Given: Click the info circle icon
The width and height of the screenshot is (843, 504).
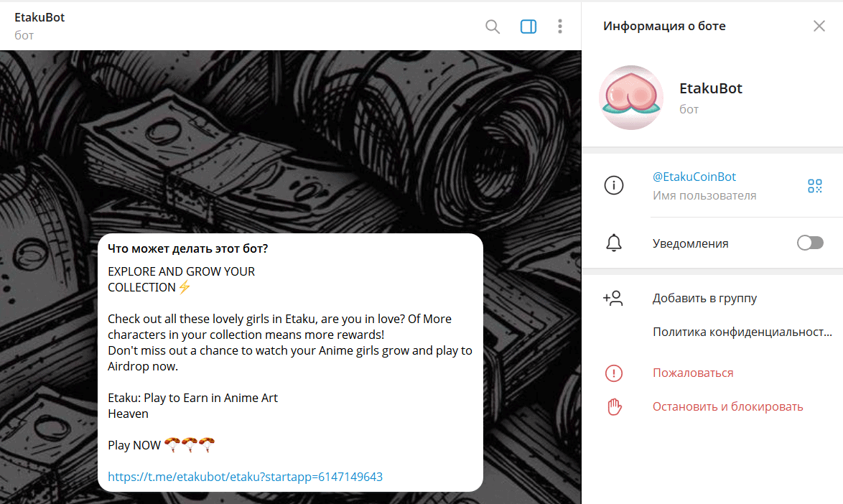Looking at the screenshot, I should pos(613,185).
